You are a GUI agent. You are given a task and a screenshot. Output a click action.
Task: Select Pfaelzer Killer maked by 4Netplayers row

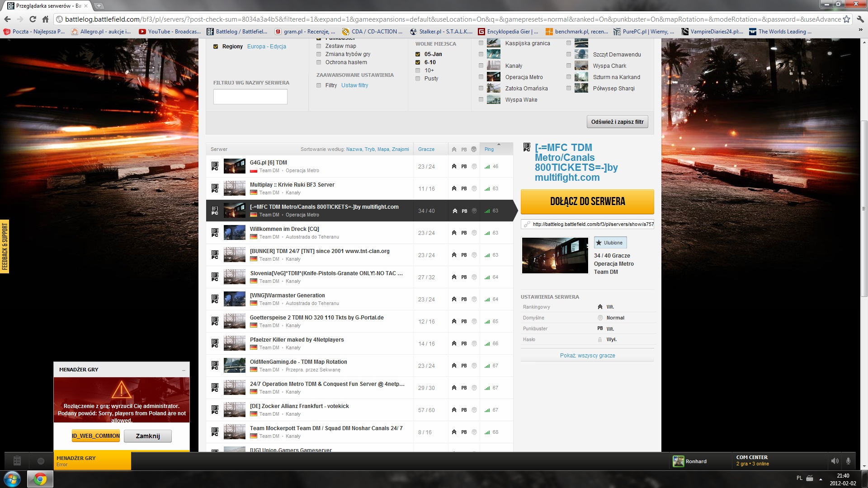point(359,343)
